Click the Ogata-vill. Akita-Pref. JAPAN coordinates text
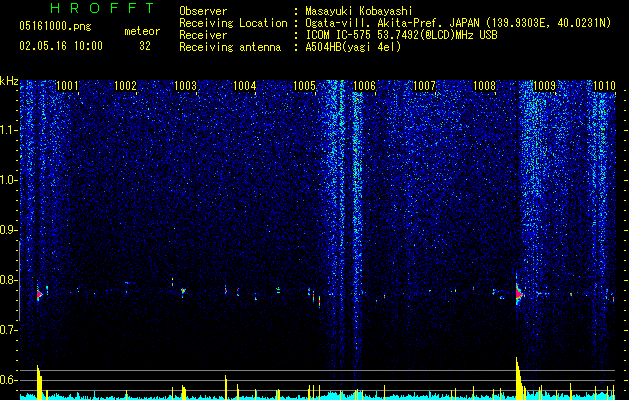The image size is (629, 400). [x=458, y=23]
